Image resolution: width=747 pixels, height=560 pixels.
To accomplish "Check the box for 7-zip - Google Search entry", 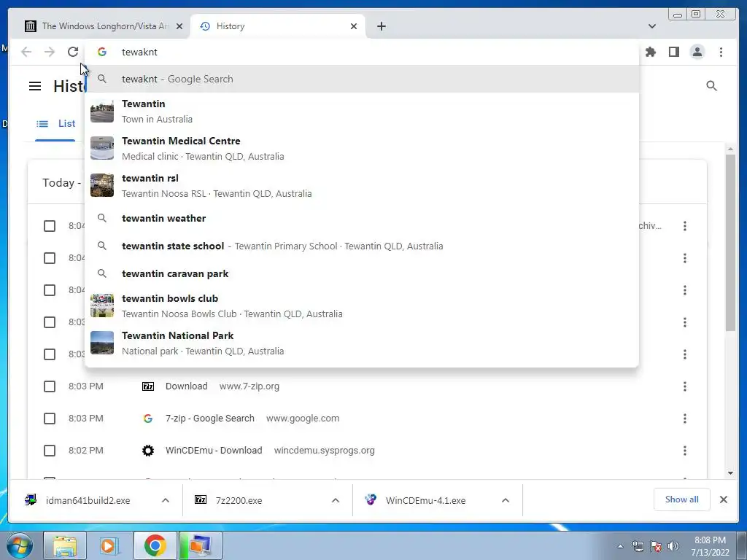I will [50, 419].
